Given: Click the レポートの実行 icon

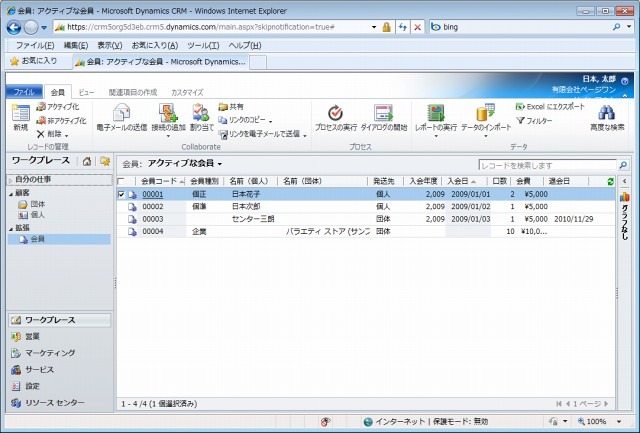Looking at the screenshot, I should [x=436, y=113].
